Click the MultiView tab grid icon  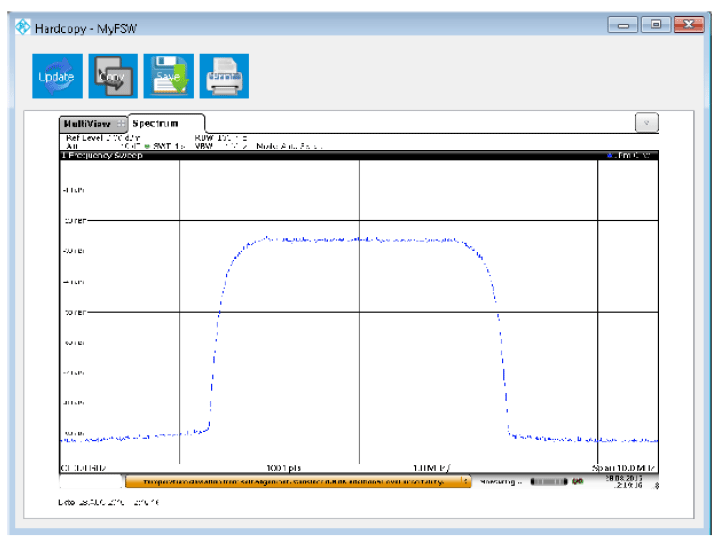coord(121,123)
